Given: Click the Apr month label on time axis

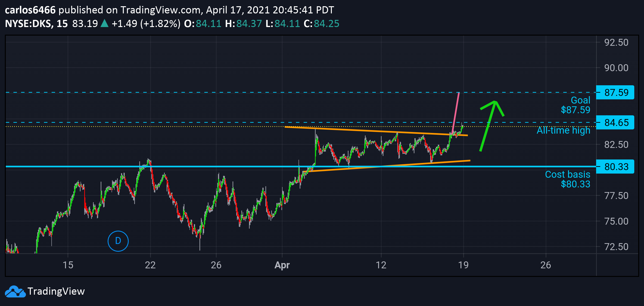Looking at the screenshot, I should click(x=282, y=265).
